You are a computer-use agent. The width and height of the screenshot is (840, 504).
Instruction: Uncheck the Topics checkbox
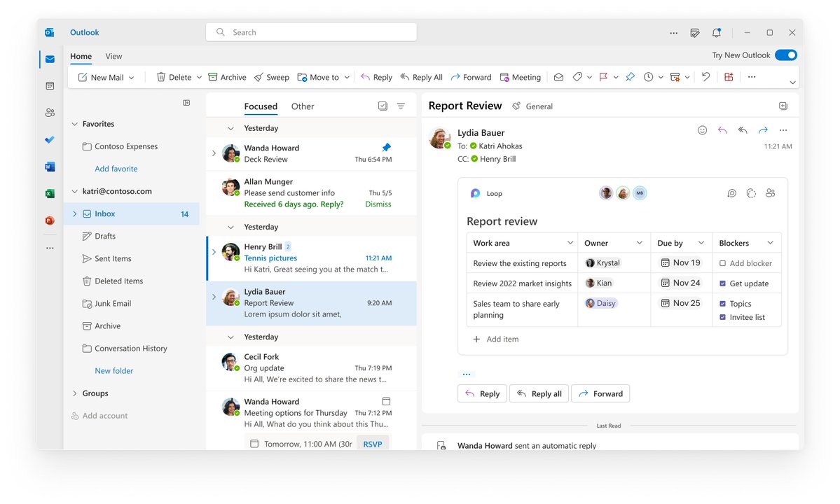(723, 304)
